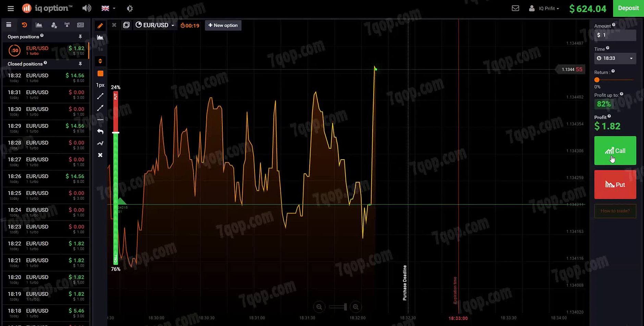Screen dimensions: 644x326
Task: Select the open EUR/USD turbo position
Action: [46, 50]
